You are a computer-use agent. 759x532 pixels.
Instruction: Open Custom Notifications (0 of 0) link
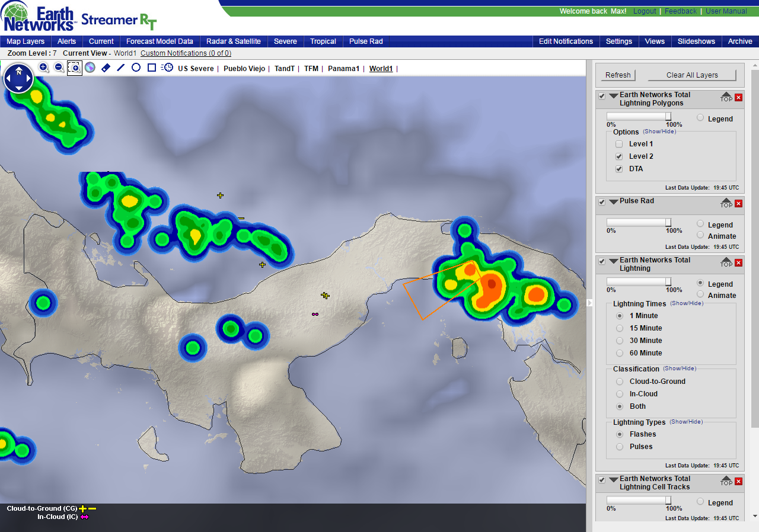point(186,53)
